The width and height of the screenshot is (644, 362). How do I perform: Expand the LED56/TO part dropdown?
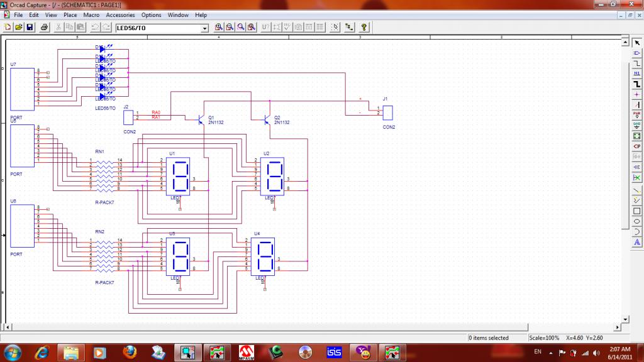(x=204, y=28)
